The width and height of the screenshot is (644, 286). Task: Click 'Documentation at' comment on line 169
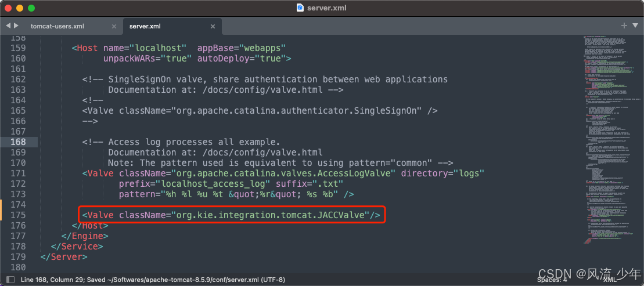tap(215, 152)
